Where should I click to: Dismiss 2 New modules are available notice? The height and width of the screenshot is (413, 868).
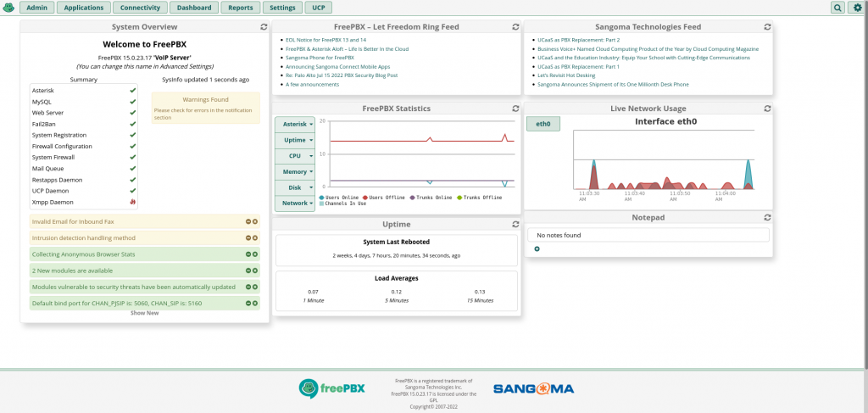click(255, 271)
